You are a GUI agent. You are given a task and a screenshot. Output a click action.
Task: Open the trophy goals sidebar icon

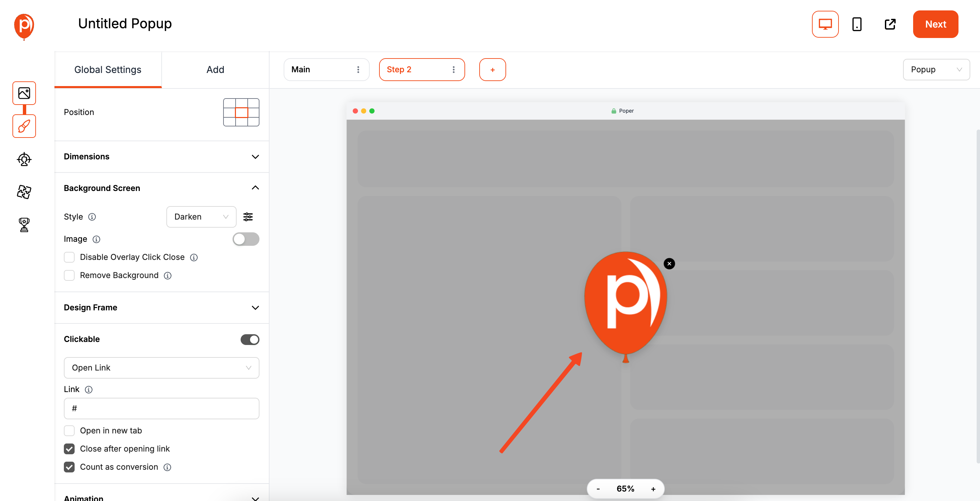click(24, 225)
